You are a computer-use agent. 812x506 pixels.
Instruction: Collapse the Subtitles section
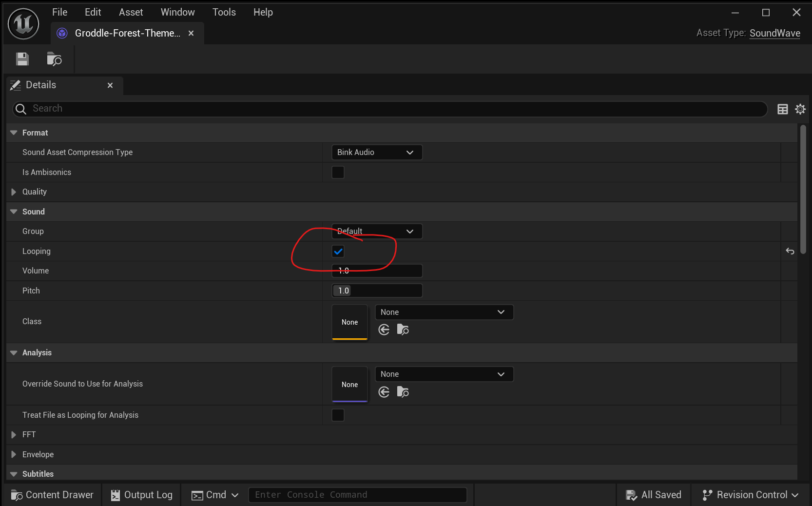14,474
